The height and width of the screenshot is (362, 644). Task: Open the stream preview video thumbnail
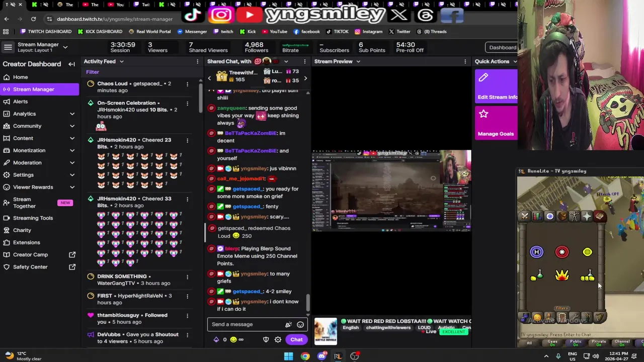click(x=391, y=190)
